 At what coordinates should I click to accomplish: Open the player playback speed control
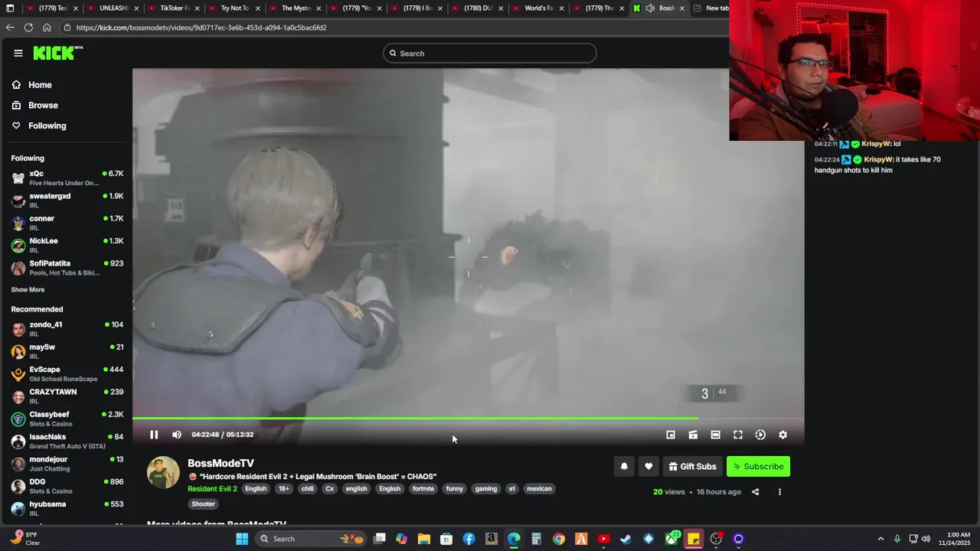tap(760, 435)
